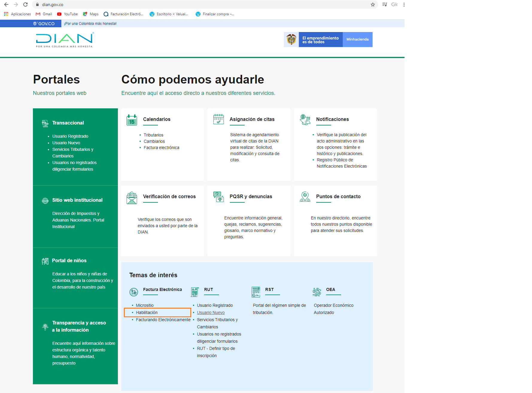Click the Habilitación link
532x393 pixels.
pos(147,312)
